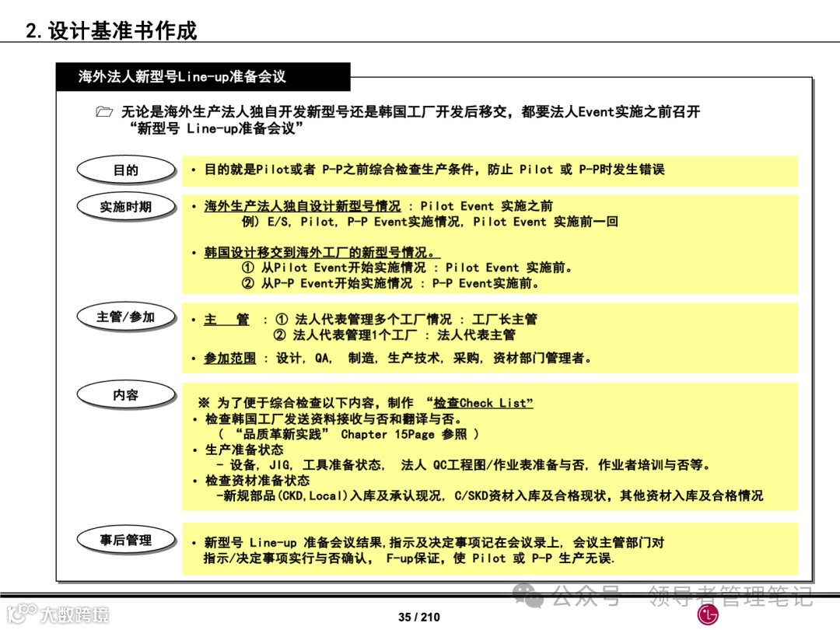Screen dimensions: 840x630
Task: Click the line starting 新型号 Line-up 准备会议结果
Action: 434,543
